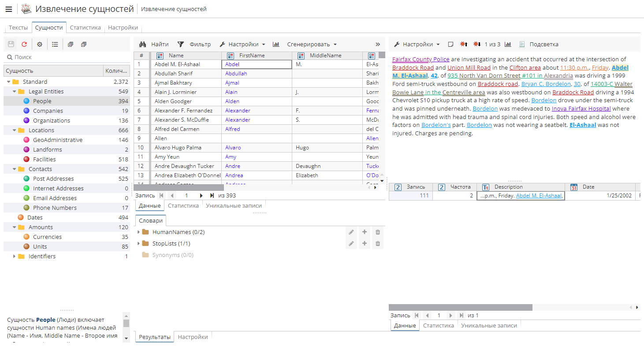This screenshot has height=346, width=644.
Task: Open entity settings gear icon
Action: pos(40,45)
